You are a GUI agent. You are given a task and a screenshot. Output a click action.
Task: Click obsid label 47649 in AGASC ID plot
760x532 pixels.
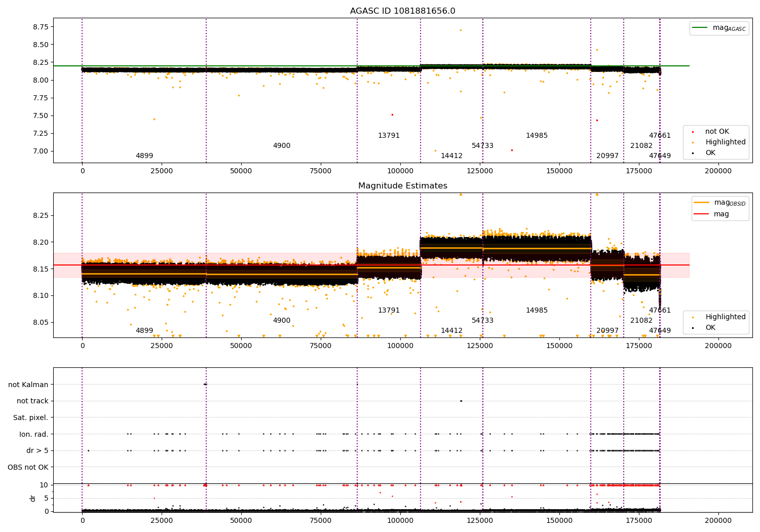[x=660, y=156]
